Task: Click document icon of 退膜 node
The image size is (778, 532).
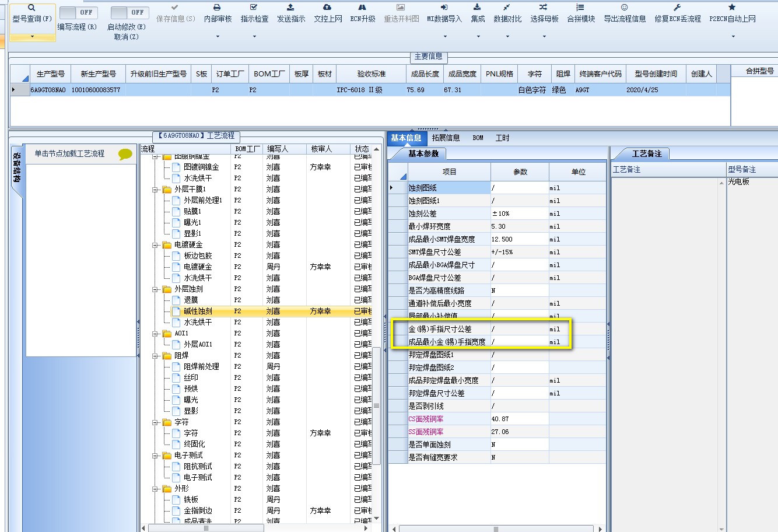Action: tap(176, 300)
